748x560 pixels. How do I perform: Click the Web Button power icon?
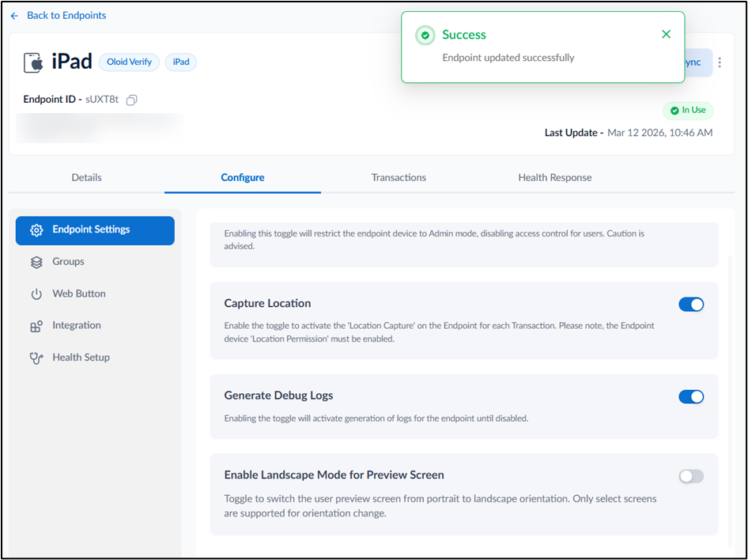pos(36,294)
